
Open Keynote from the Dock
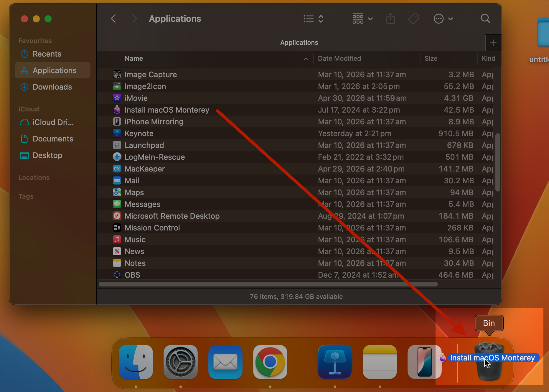335,362
